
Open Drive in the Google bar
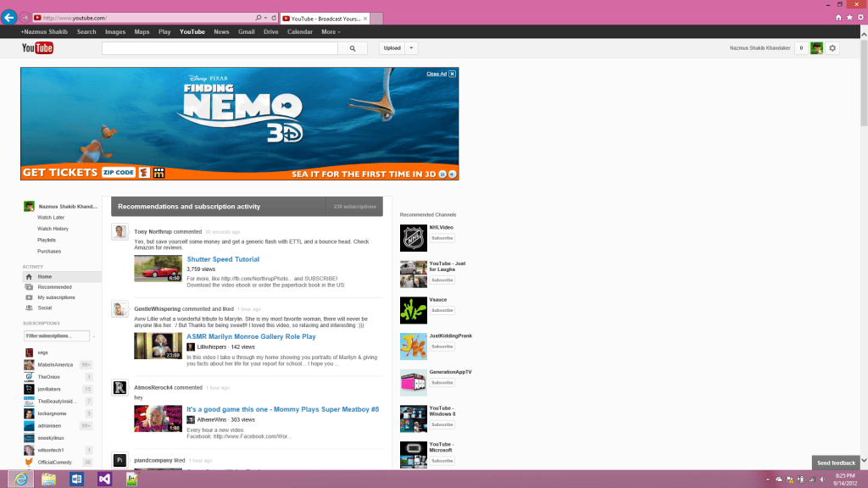[270, 32]
